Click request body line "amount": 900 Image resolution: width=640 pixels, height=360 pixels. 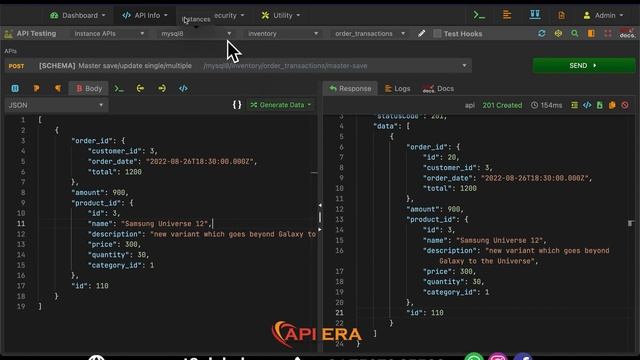tap(100, 193)
